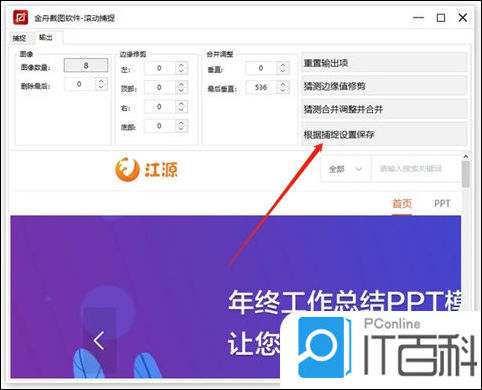
Task: Click the preview scrollbar up arrow
Action: tap(466, 156)
